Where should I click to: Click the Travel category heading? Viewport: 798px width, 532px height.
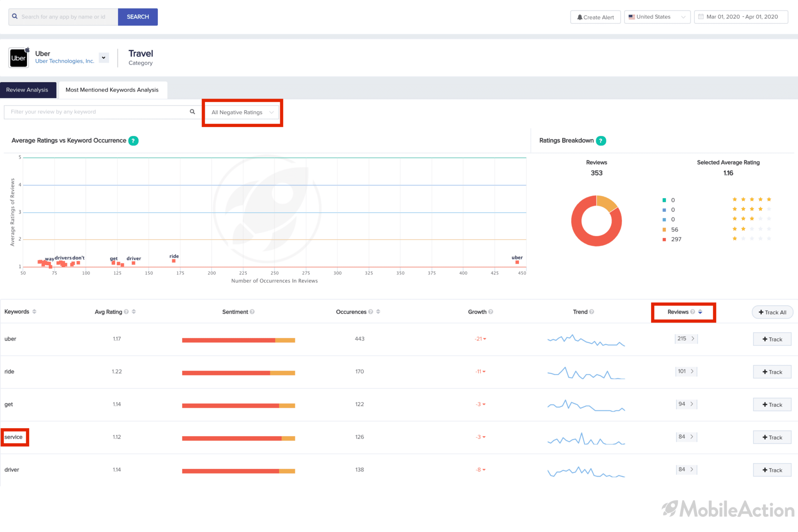141,54
